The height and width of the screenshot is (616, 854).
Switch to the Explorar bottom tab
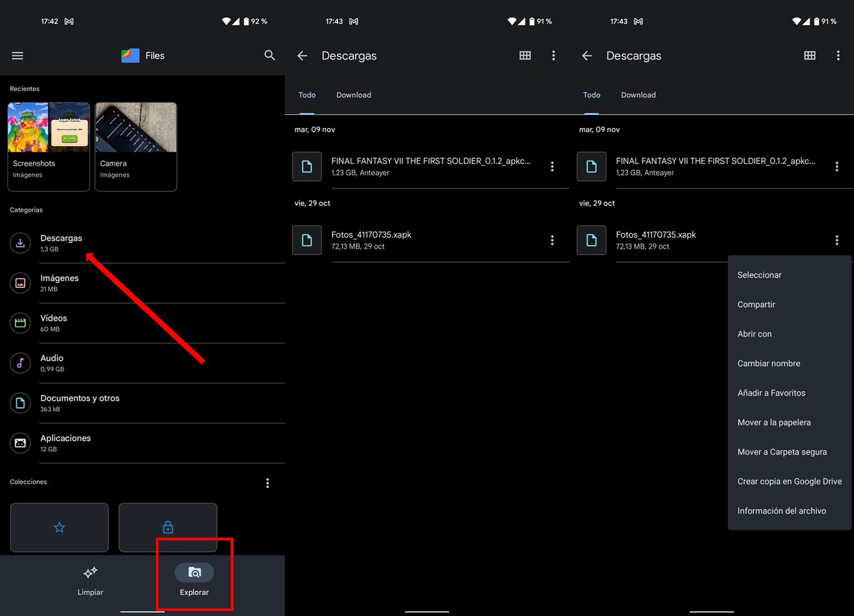point(194,581)
